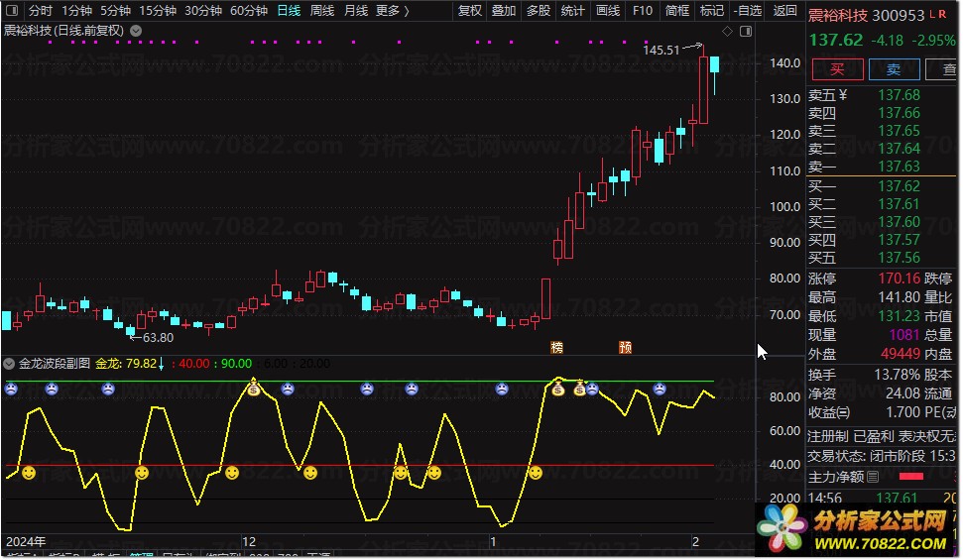Click the 现量 value 1081

click(904, 335)
